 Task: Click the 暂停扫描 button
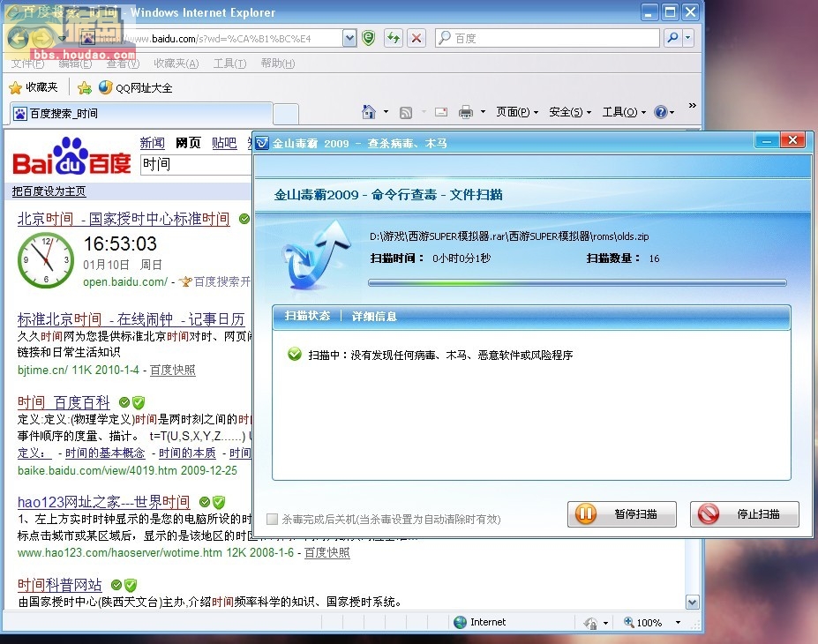pyautogui.click(x=622, y=514)
